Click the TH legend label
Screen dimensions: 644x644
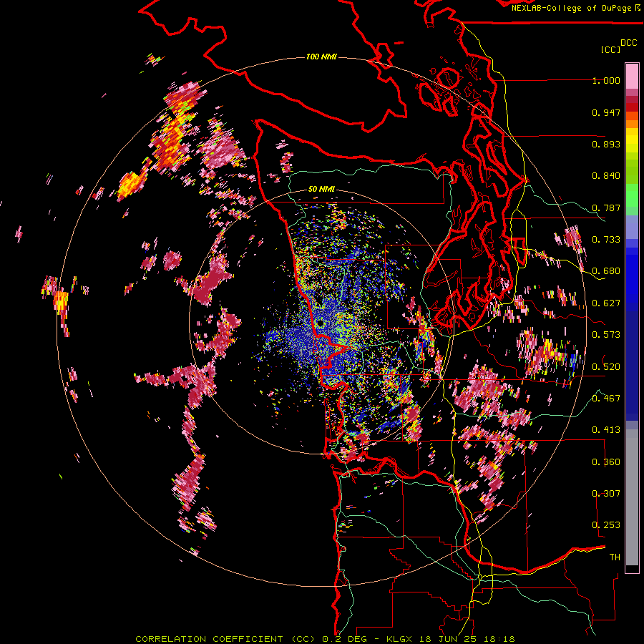tap(615, 557)
